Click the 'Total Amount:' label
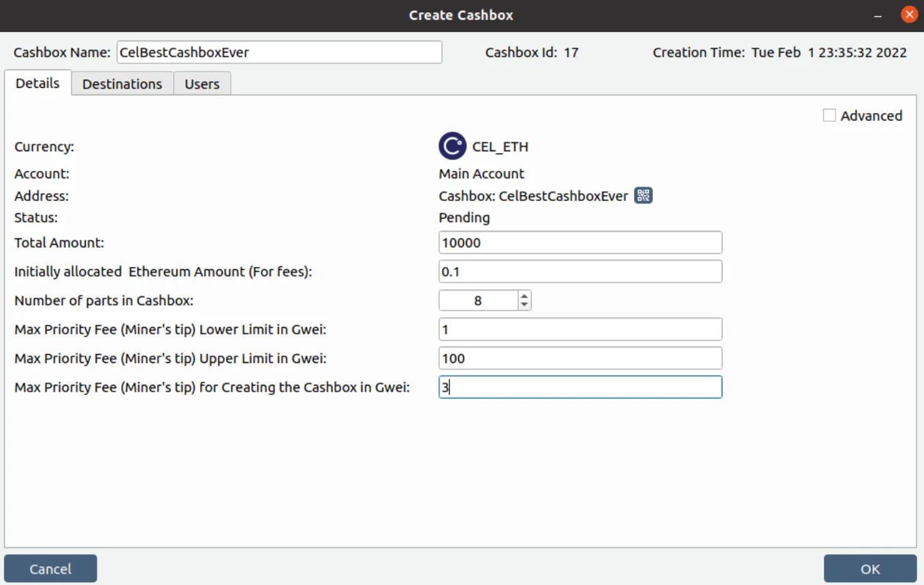 click(x=59, y=242)
